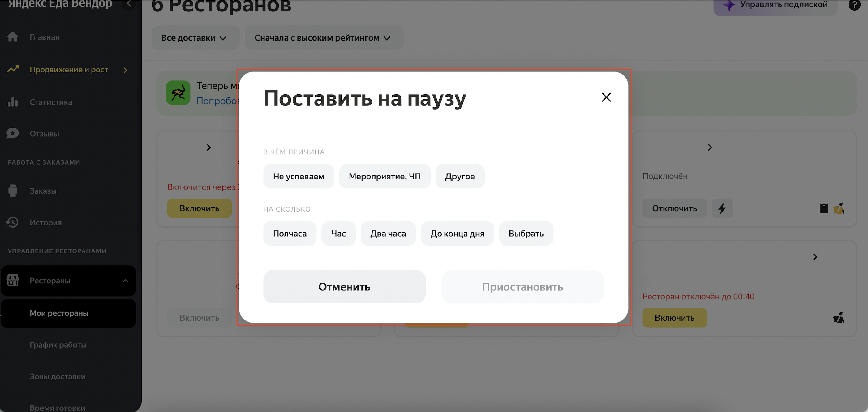
Task: Click the green ostrich banner icon
Action: [178, 93]
